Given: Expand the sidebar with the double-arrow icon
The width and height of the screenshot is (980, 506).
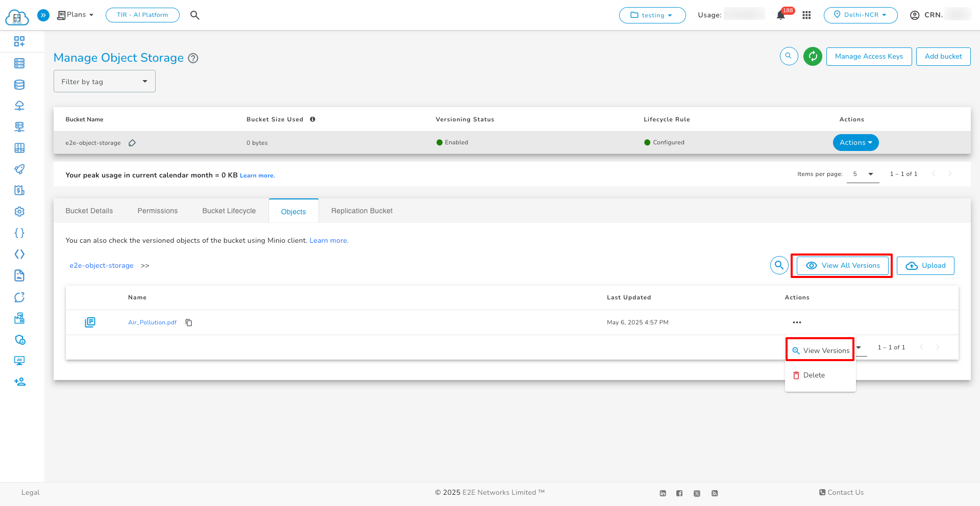Looking at the screenshot, I should click(44, 15).
